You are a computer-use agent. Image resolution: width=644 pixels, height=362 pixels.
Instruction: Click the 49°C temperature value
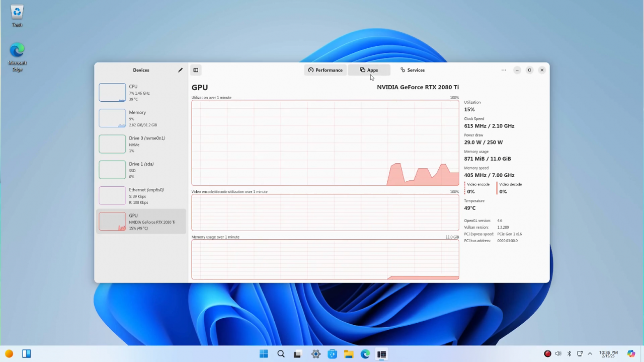(470, 208)
